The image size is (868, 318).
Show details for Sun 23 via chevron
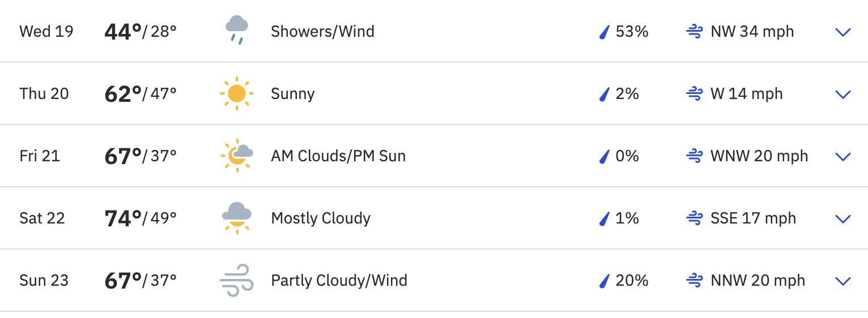[843, 281]
